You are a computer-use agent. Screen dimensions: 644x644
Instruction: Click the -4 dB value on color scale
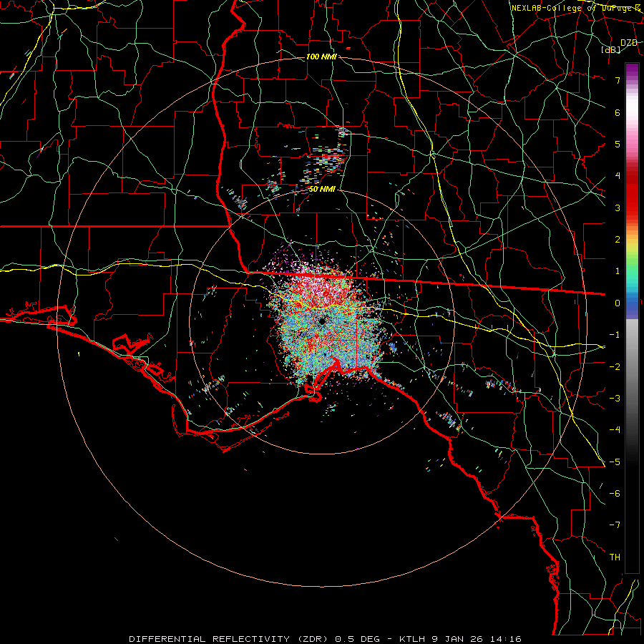615,430
